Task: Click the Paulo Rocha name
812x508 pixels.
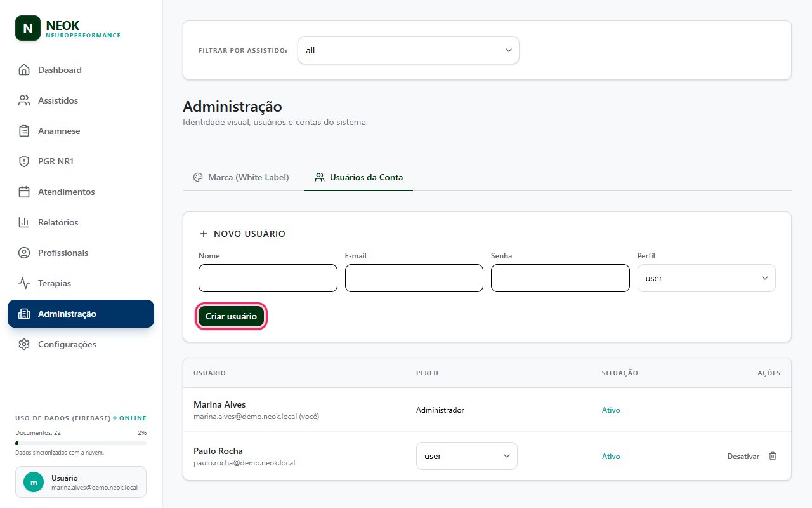Action: pos(218,451)
